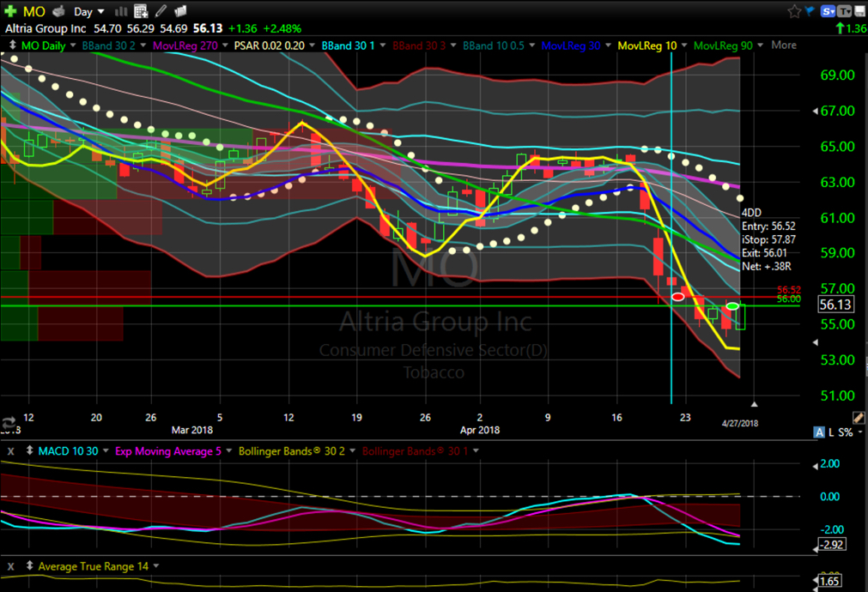Click the refresh arrows icon at bottom-left of chart
The width and height of the screenshot is (868, 592).
click(9, 424)
